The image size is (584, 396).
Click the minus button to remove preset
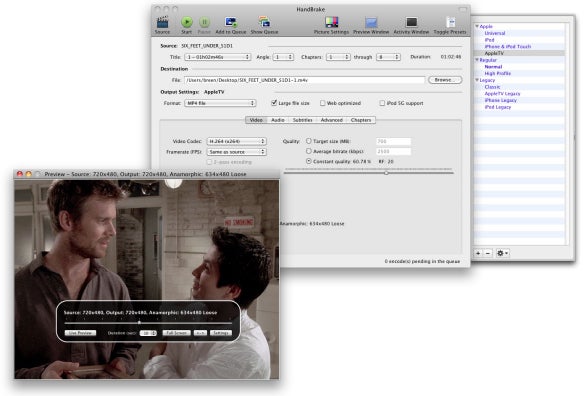(x=488, y=253)
